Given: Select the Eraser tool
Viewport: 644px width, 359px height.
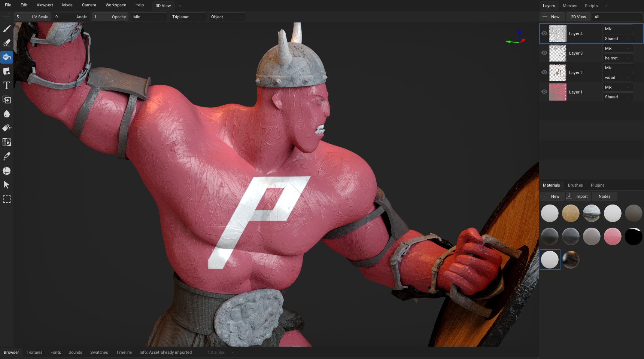Looking at the screenshot, I should click(x=7, y=43).
